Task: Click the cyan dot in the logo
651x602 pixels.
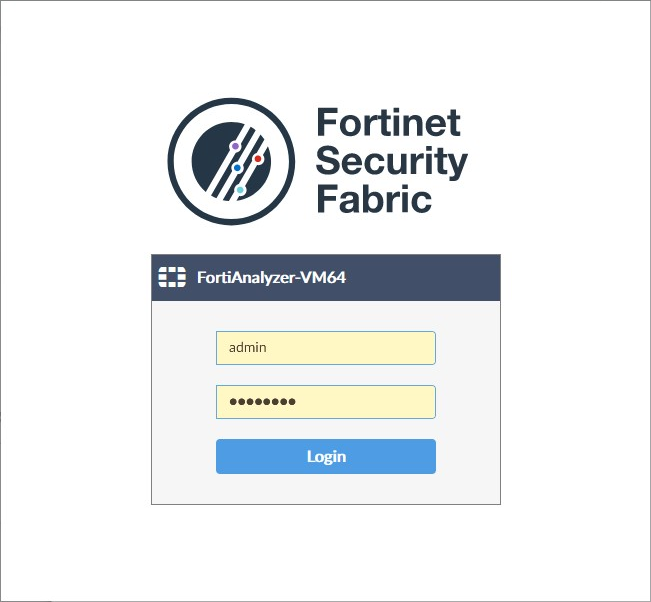Action: click(x=240, y=190)
